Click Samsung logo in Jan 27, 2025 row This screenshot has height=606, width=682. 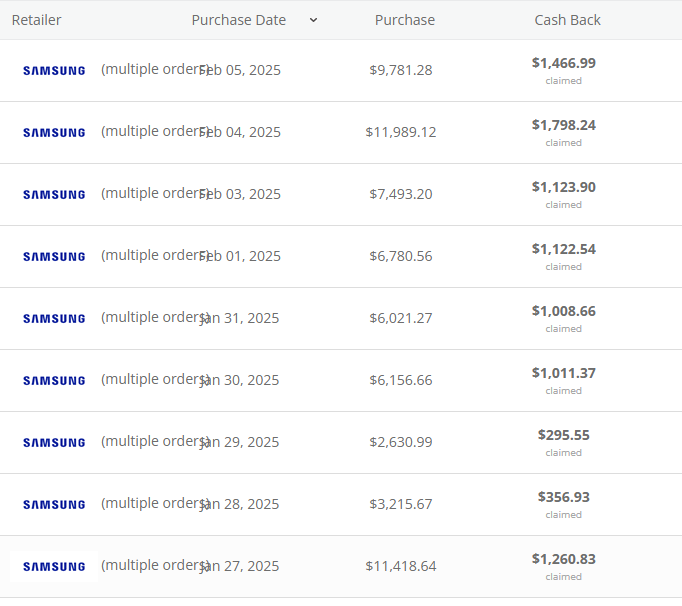tap(54, 567)
